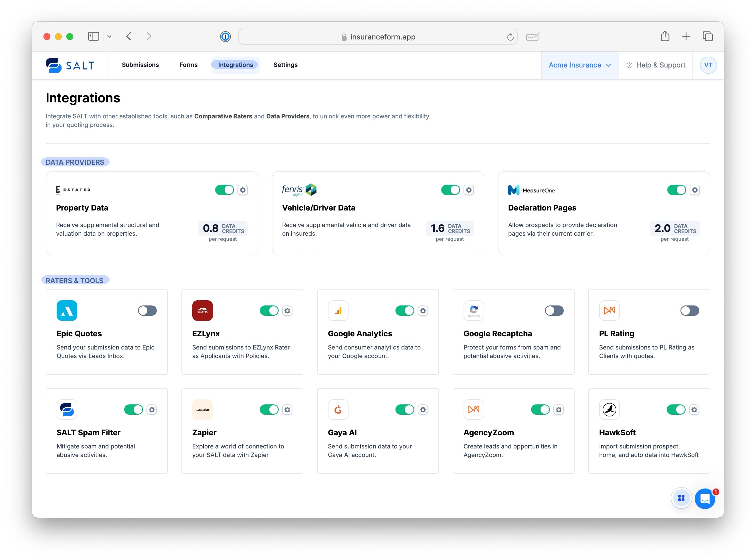
Task: Click the EZLynx red logo icon
Action: (203, 311)
